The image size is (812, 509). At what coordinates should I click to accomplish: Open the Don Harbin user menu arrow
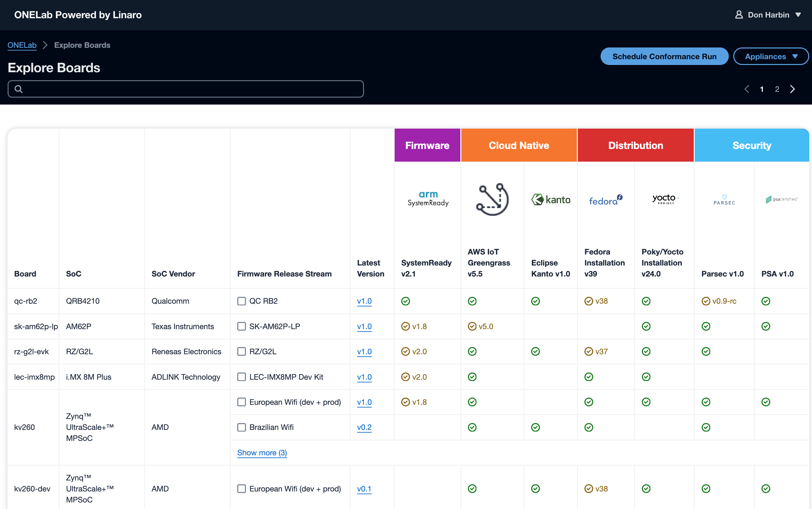[x=798, y=15]
